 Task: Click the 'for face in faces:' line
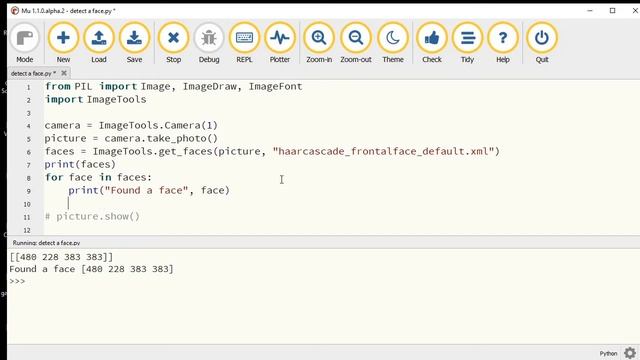click(98, 178)
